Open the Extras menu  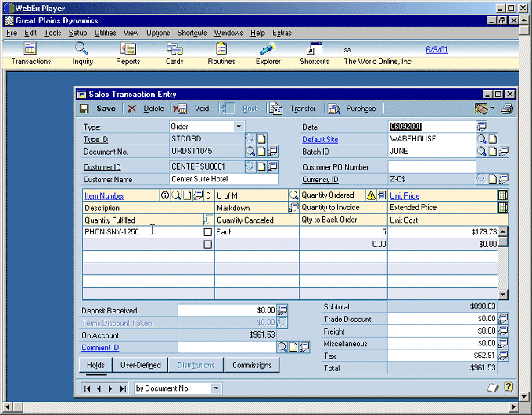[x=282, y=33]
